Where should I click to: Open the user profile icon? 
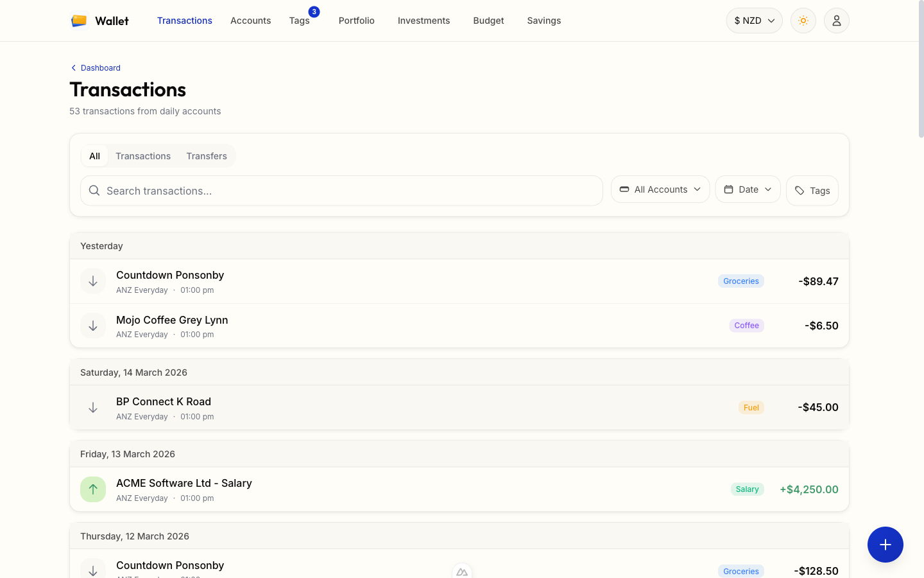(836, 21)
